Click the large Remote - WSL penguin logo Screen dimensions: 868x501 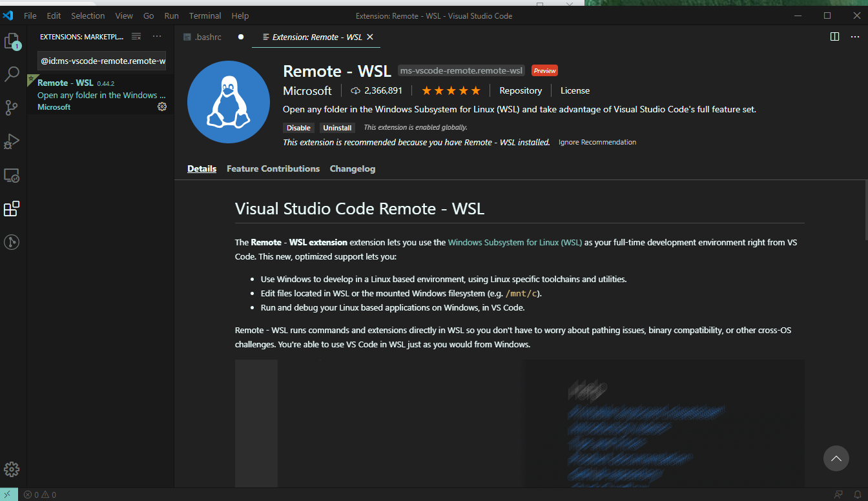(x=229, y=102)
